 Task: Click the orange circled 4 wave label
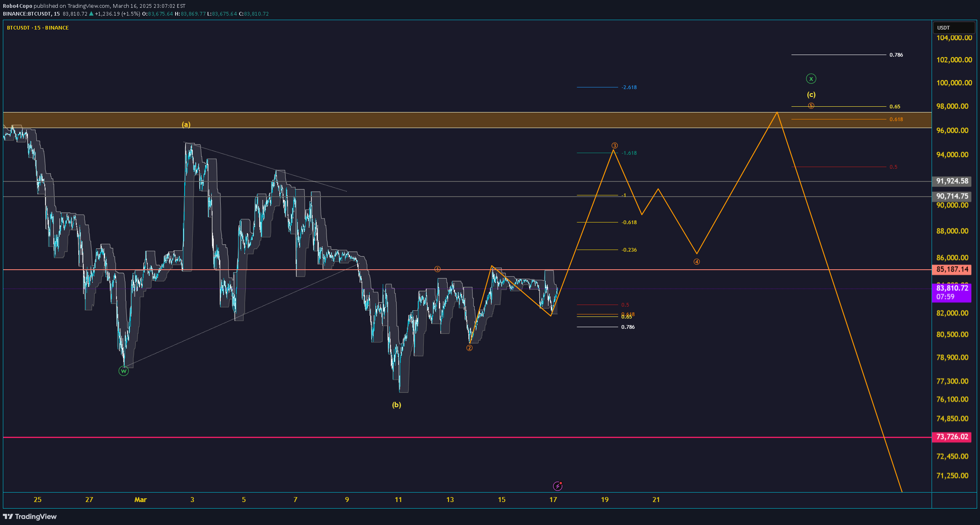point(697,262)
